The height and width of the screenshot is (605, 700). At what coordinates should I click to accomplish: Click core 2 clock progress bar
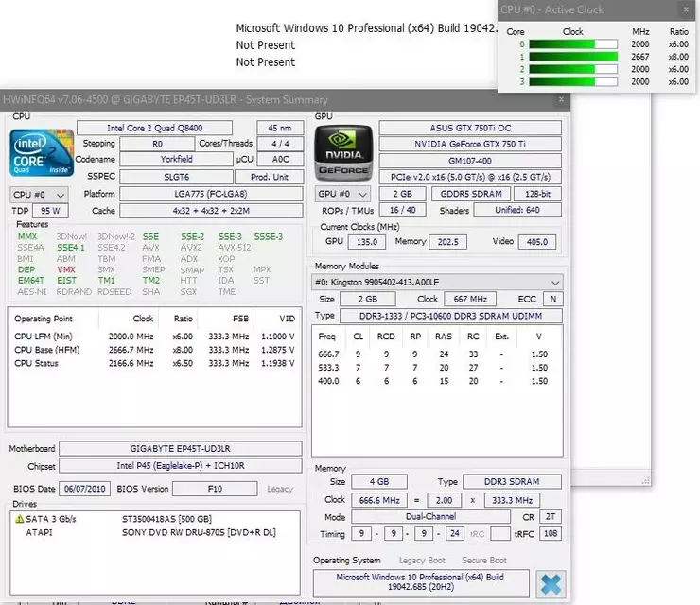(x=573, y=69)
